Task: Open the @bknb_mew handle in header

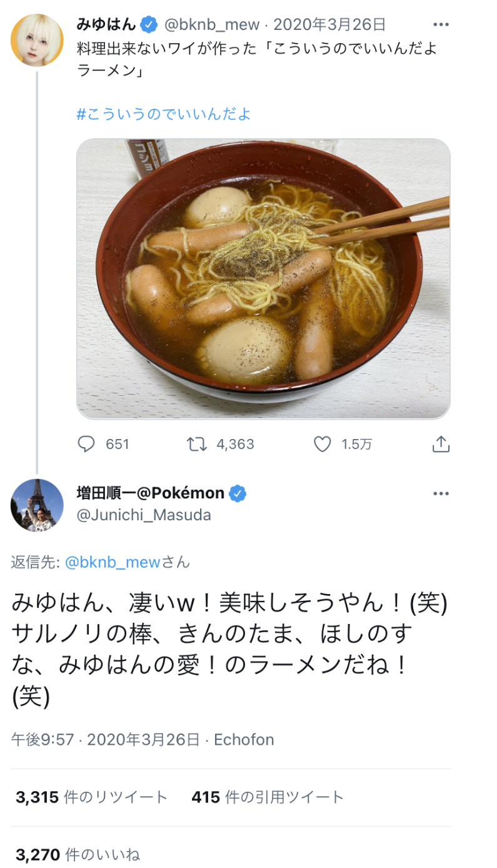Action: (x=212, y=25)
